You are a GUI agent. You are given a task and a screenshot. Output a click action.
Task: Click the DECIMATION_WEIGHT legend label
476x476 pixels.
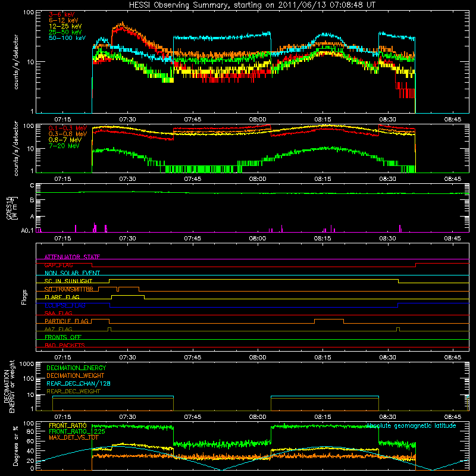click(x=76, y=375)
